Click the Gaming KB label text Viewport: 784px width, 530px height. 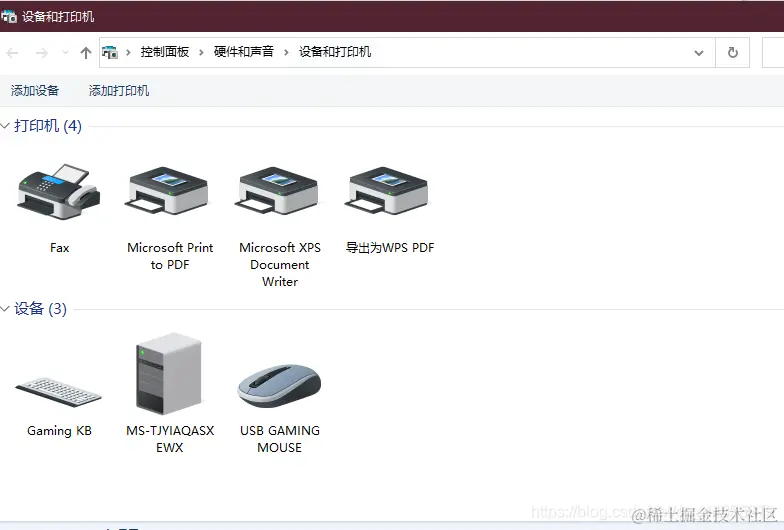60,430
